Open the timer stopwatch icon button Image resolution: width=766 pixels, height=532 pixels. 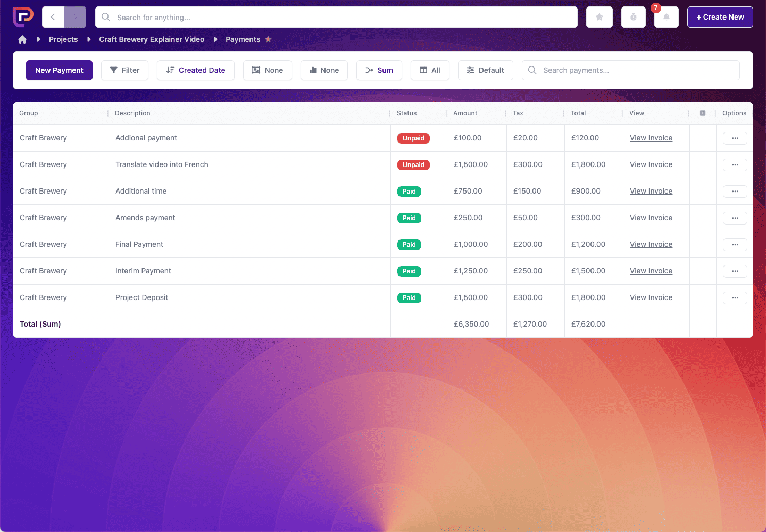pyautogui.click(x=634, y=17)
